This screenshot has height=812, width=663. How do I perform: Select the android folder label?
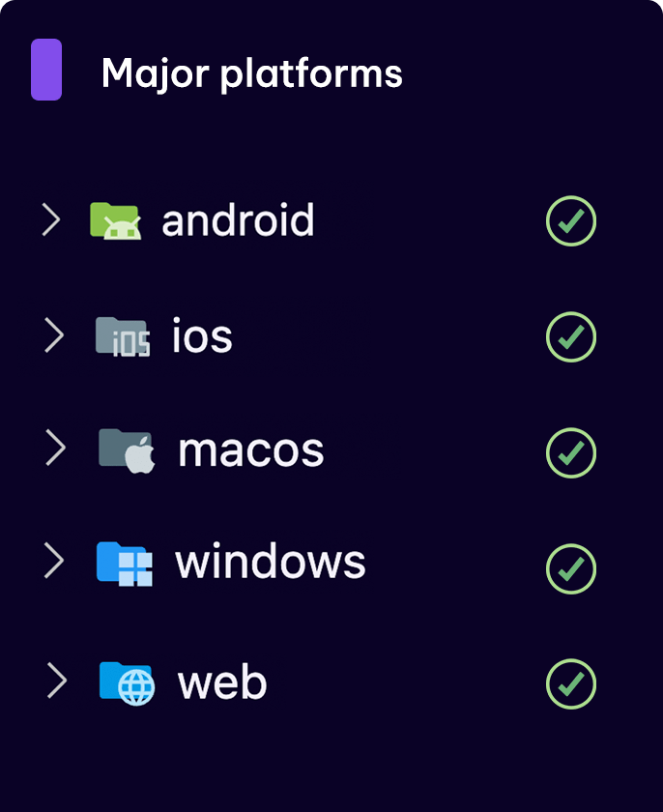click(238, 220)
